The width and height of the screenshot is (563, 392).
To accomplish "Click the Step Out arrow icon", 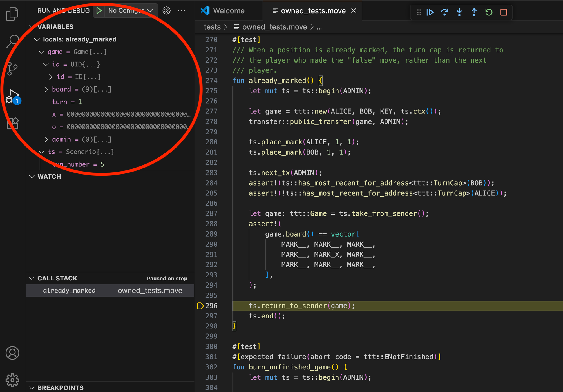I will pos(474,12).
